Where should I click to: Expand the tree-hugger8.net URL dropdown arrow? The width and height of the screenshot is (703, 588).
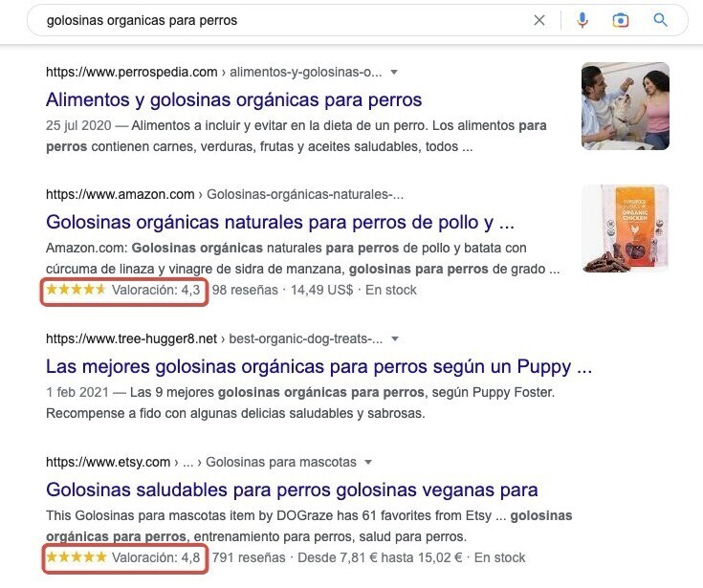[394, 338]
